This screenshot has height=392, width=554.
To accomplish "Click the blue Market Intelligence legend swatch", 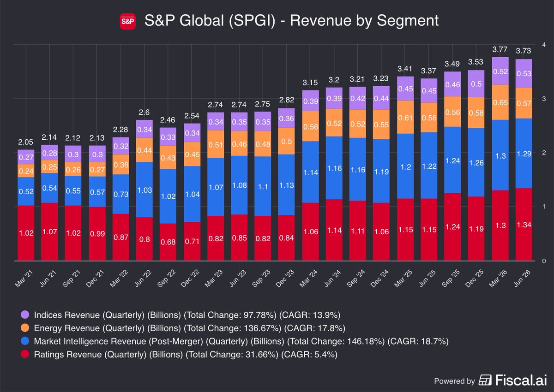I will coord(24,341).
